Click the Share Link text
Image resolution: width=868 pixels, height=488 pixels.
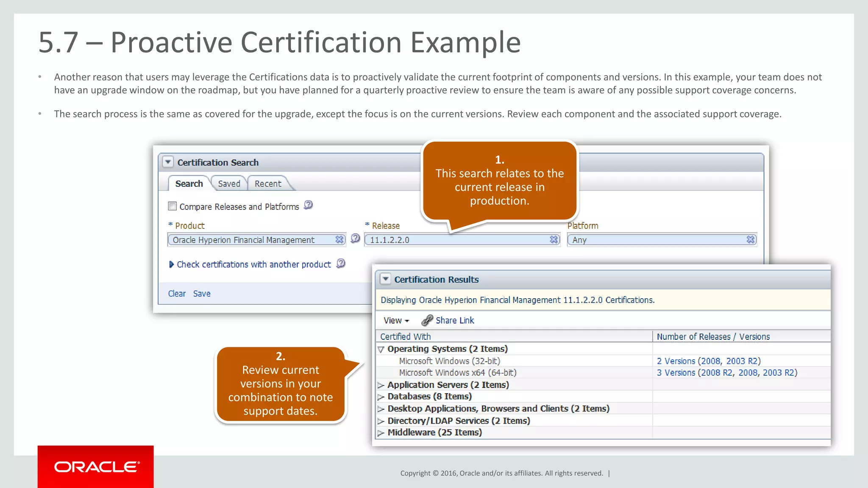[x=455, y=321]
